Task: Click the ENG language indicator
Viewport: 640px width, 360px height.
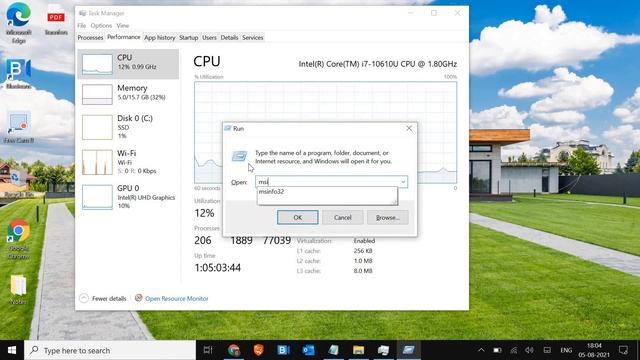Action: click(566, 350)
